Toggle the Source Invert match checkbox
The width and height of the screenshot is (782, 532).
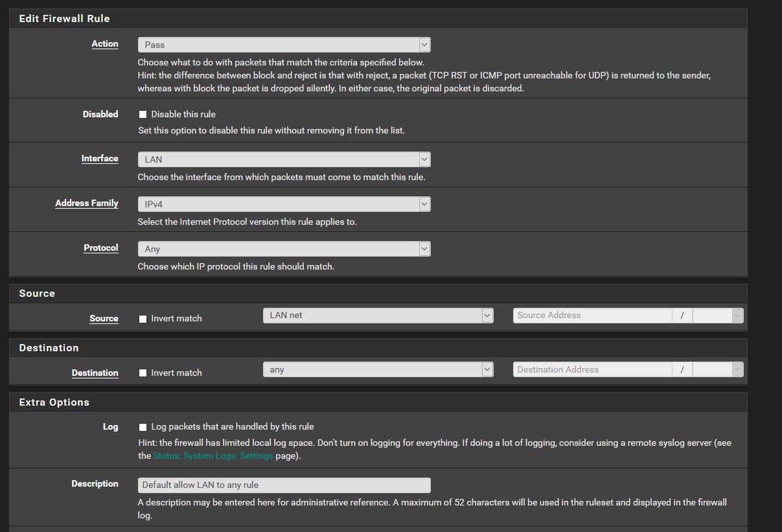pyautogui.click(x=143, y=318)
